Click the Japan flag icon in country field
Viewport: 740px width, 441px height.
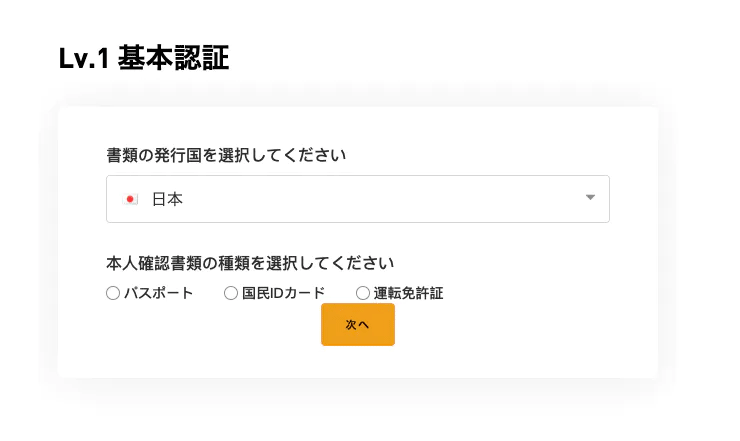[x=130, y=199]
